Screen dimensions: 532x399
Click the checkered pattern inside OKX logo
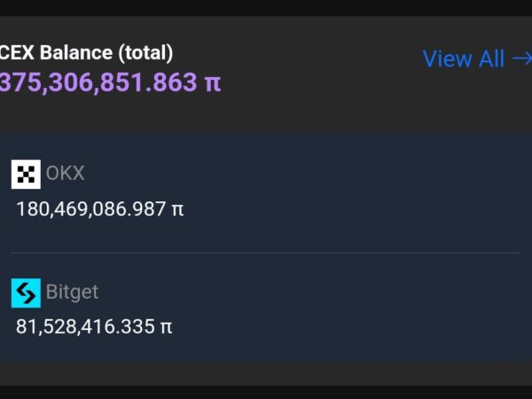[26, 174]
